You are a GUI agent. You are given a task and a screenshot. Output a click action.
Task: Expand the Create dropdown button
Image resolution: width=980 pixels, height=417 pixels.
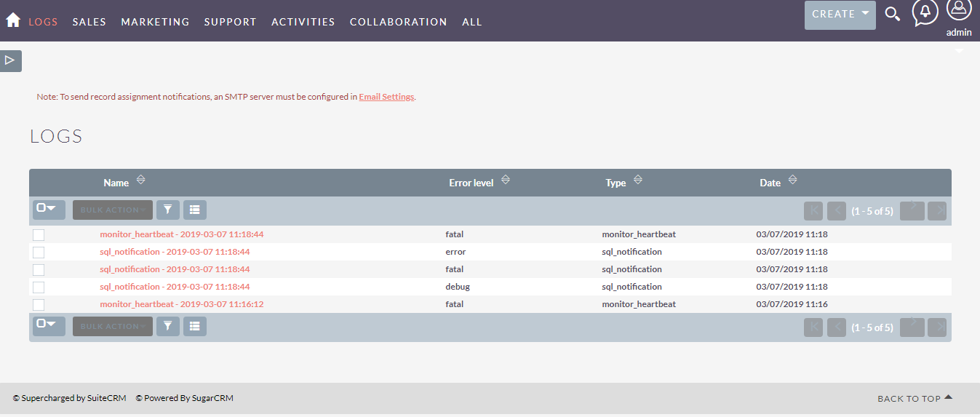(840, 15)
